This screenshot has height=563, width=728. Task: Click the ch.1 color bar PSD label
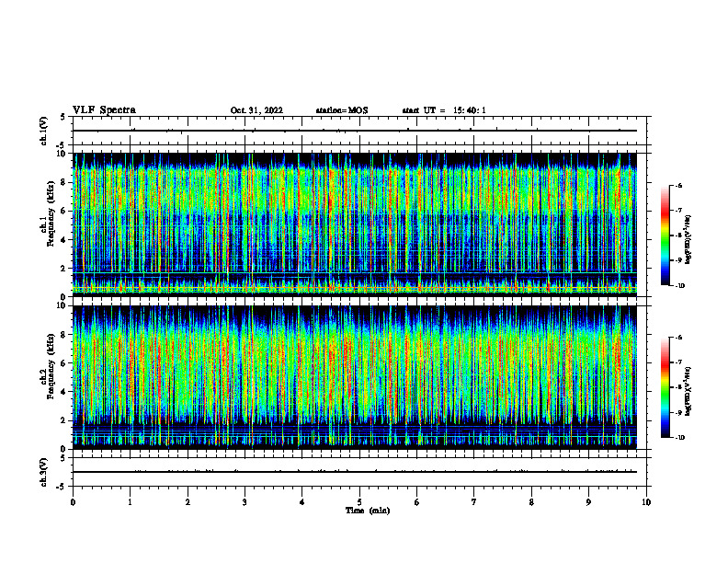click(x=688, y=240)
